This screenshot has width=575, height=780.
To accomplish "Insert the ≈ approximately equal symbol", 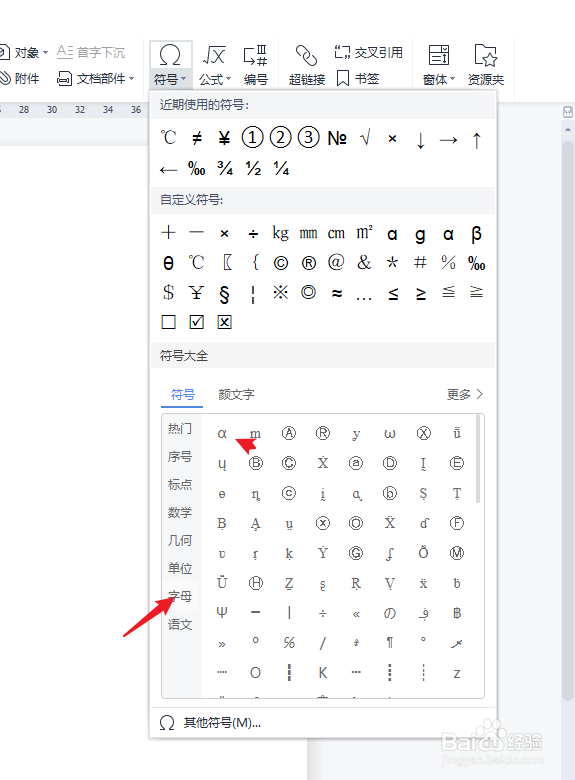I will 337,293.
